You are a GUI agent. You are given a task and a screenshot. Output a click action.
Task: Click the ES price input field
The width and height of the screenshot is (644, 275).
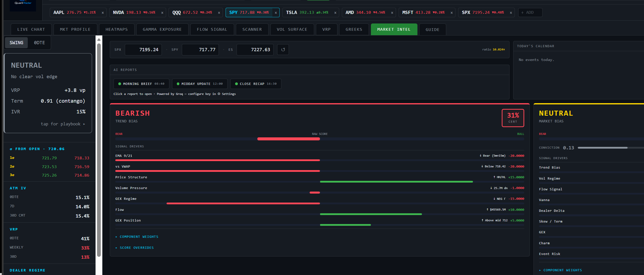(x=255, y=50)
